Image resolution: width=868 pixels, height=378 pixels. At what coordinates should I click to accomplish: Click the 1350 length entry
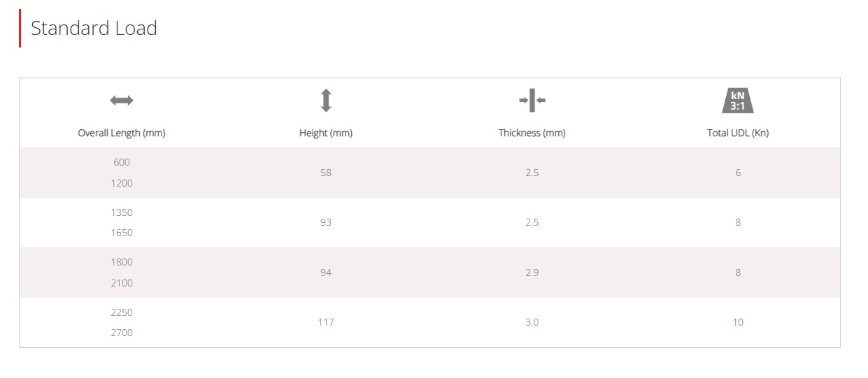[x=122, y=212]
